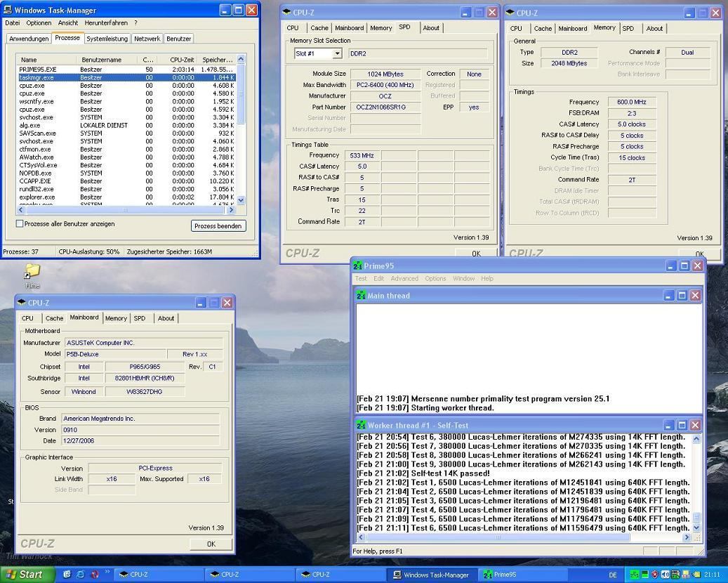This screenshot has height=583, width=728.
Task: Switch to Benutzer tab in Task-Manager
Action: (179, 39)
